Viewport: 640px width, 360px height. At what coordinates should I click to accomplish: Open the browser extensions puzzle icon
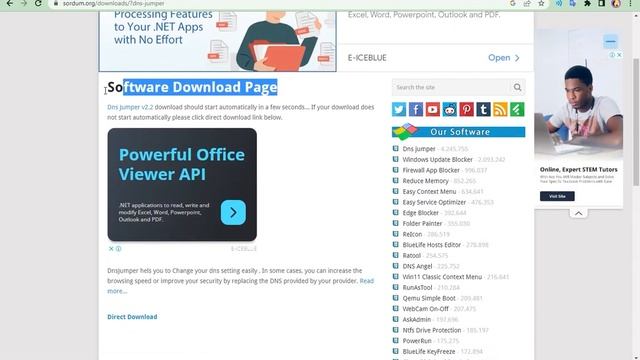tap(587, 3)
